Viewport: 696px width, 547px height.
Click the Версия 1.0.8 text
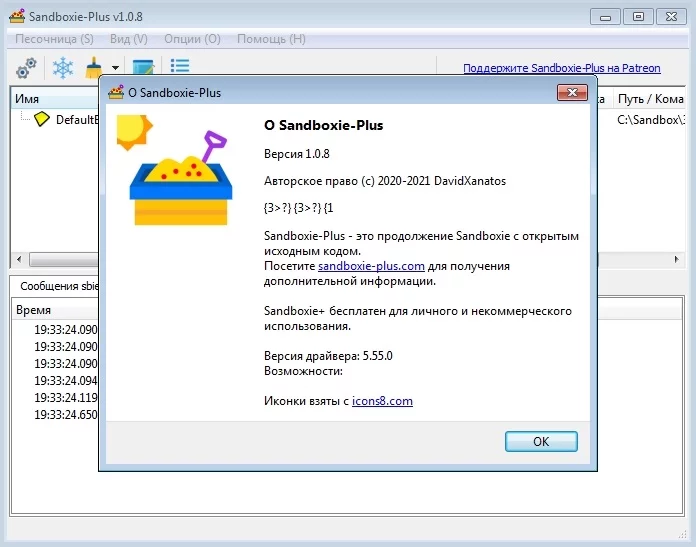click(x=297, y=154)
